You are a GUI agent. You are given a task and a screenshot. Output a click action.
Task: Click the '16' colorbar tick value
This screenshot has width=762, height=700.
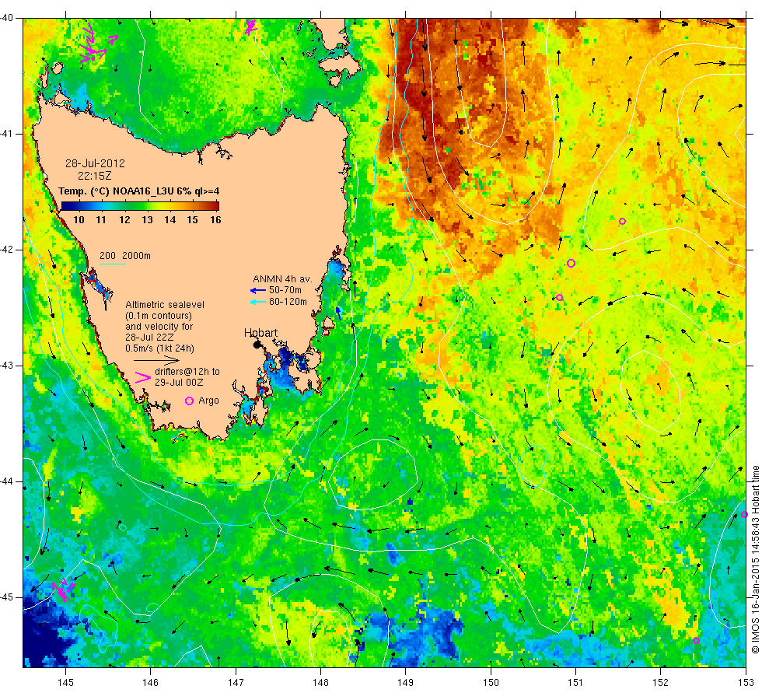pyautogui.click(x=215, y=219)
